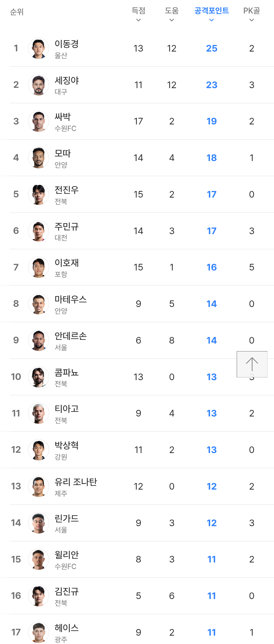Select the 득점 column header
Viewport: 274px width, 644px height.
click(138, 11)
